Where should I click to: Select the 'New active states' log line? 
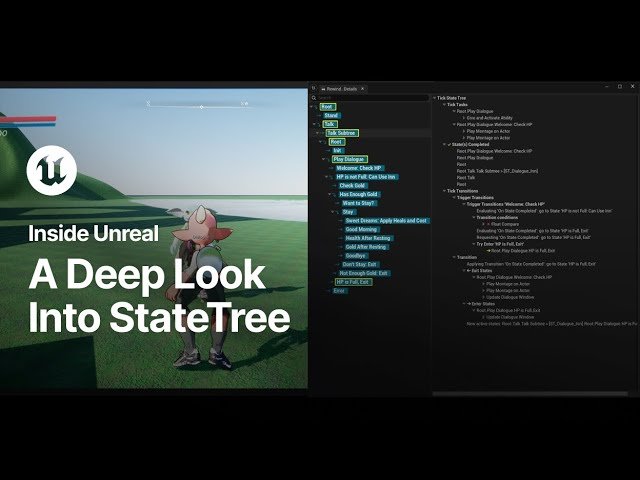pos(552,324)
